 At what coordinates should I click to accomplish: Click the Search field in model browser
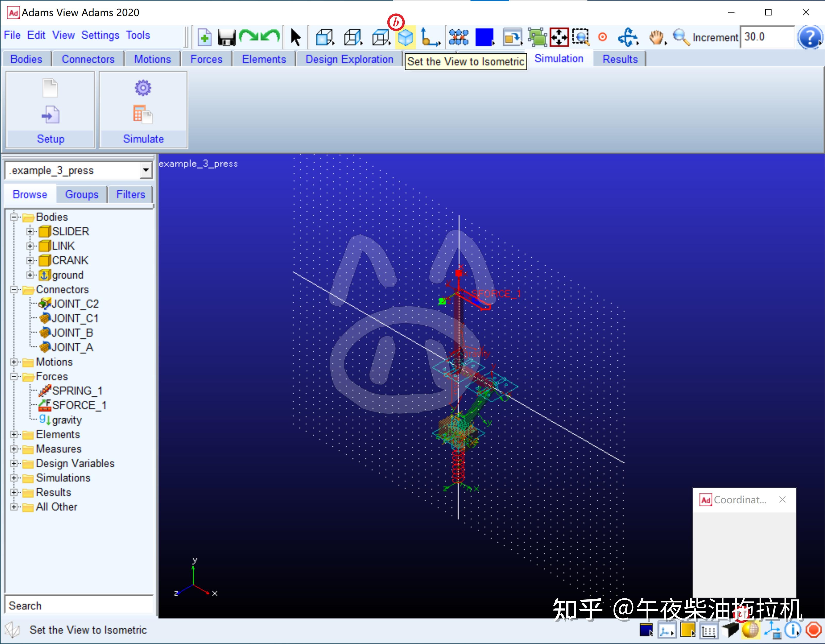coord(79,605)
